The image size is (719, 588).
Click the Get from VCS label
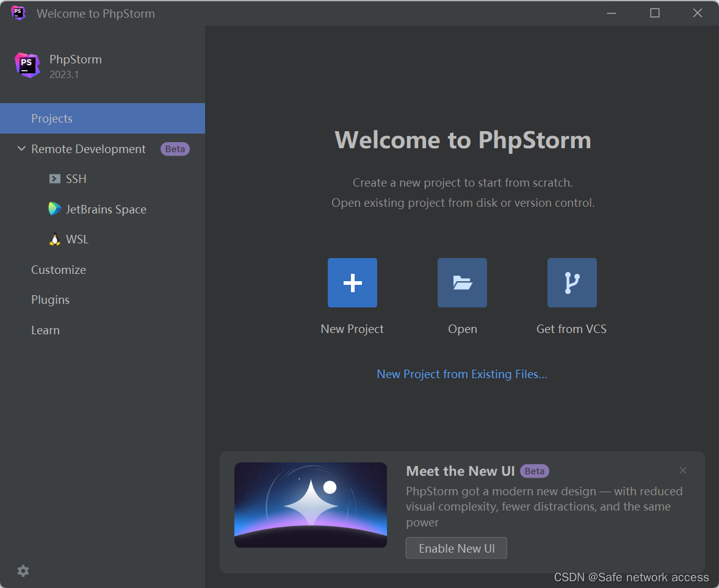[571, 329]
